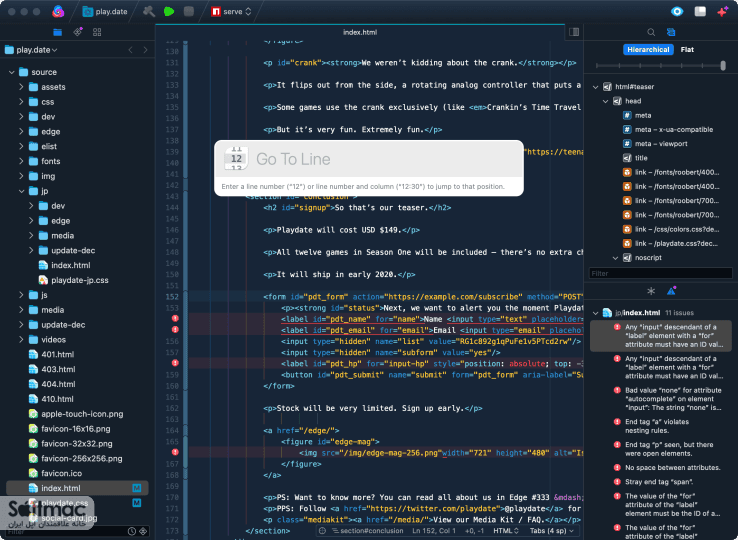This screenshot has height=540, width=738.
Task: Stop the running task with the stop icon
Action: click(189, 11)
